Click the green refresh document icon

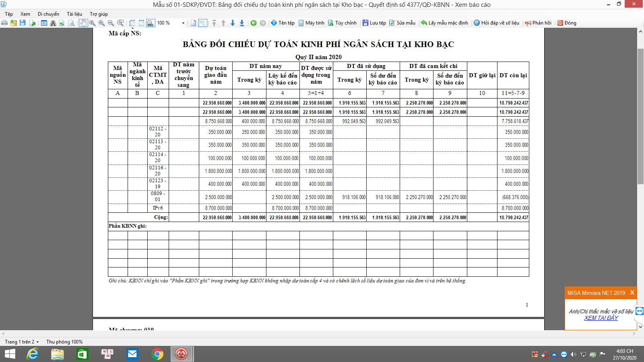[x=62, y=23]
